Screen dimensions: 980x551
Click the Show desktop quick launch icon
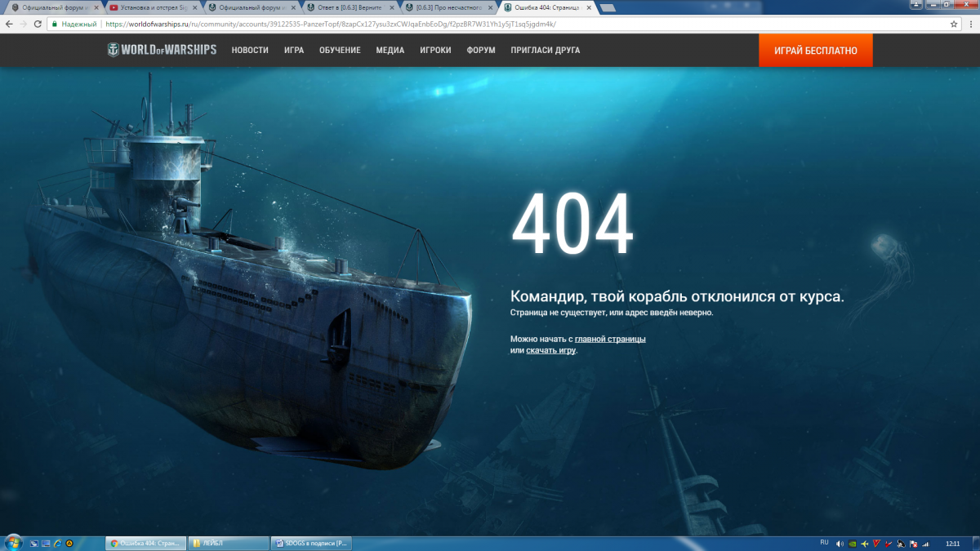click(46, 543)
